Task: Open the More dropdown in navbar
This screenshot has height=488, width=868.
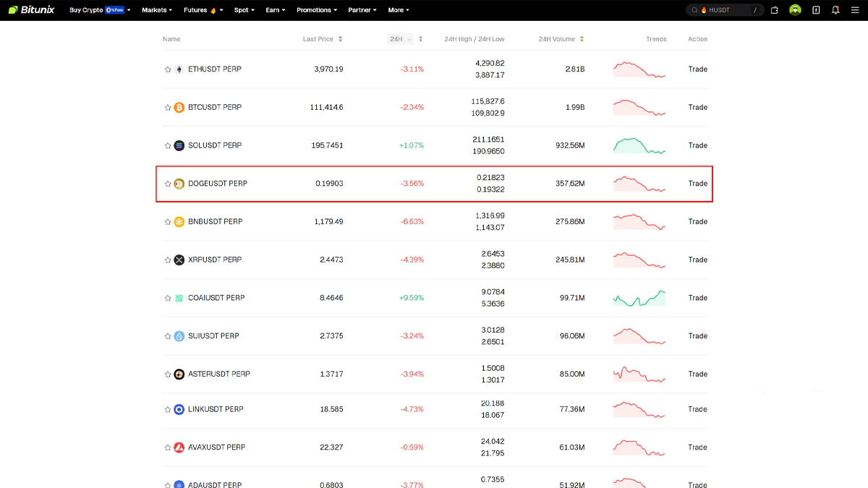Action: point(399,10)
